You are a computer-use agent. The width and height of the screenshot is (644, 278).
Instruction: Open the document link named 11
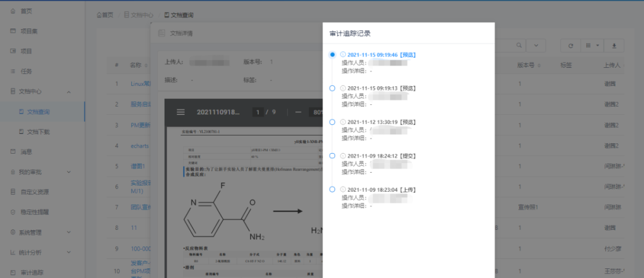(x=134, y=228)
